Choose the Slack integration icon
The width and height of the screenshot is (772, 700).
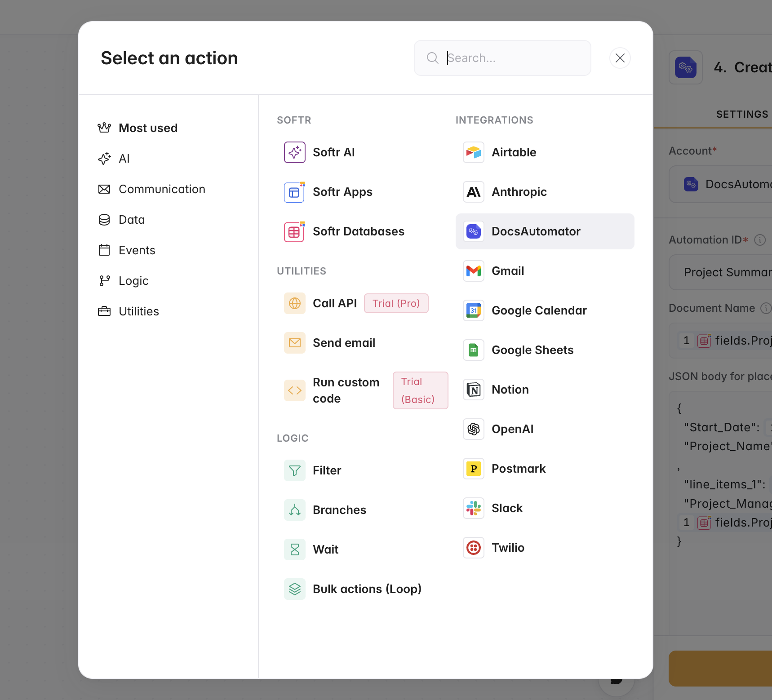point(473,508)
